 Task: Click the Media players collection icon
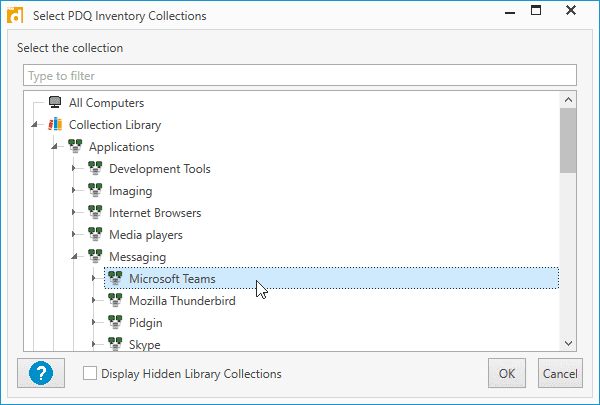[x=95, y=234]
